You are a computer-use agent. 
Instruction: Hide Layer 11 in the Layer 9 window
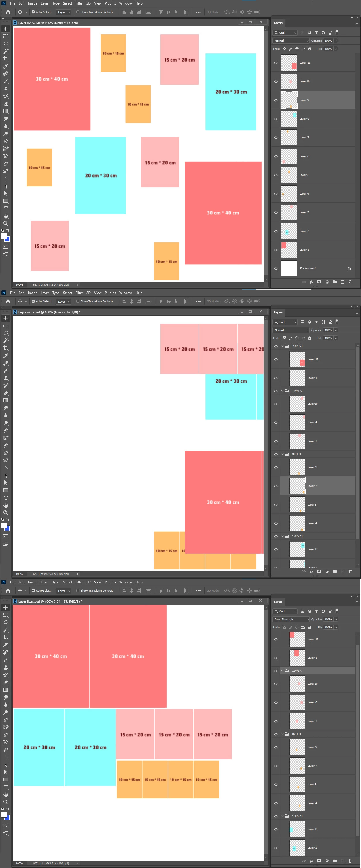[x=276, y=63]
